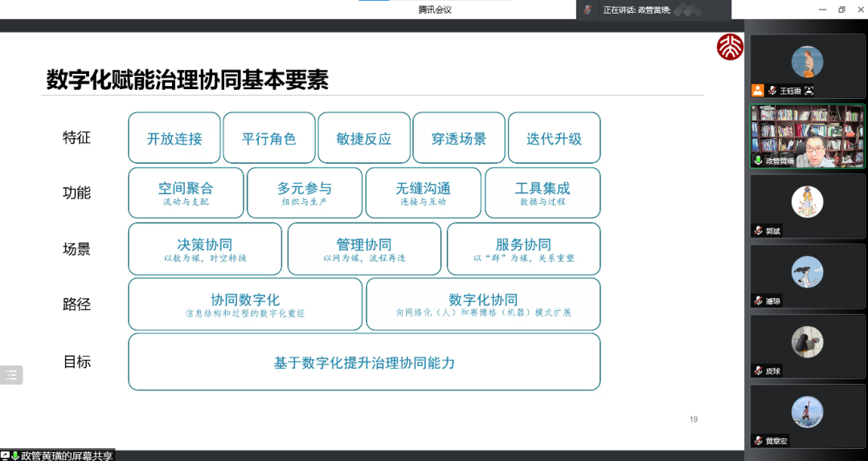Click 皮球's muted microphone icon
The width and height of the screenshot is (868, 461).
point(757,371)
